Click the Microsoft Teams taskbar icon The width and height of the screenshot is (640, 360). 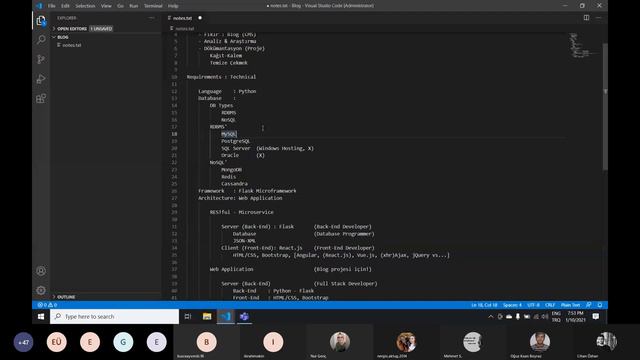click(x=244, y=316)
